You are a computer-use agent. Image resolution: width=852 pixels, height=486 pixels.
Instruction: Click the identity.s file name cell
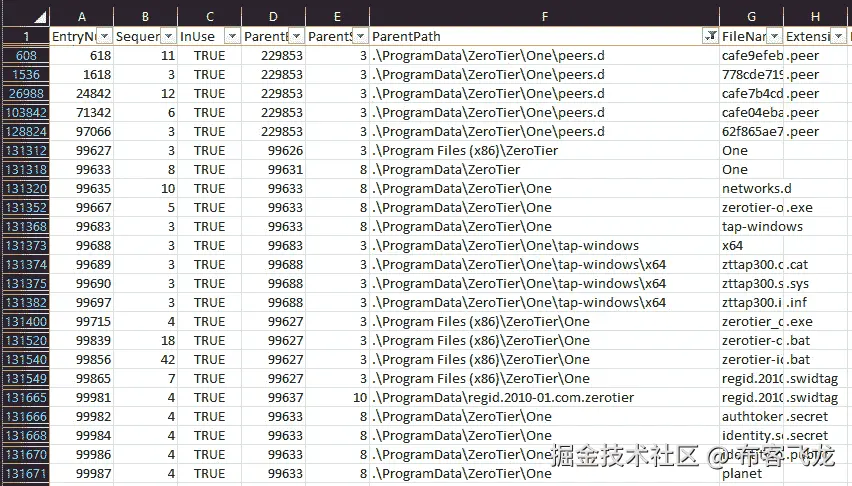coord(751,435)
